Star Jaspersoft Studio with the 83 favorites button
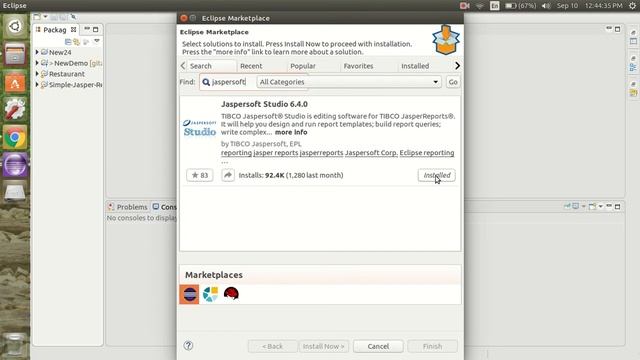 [x=200, y=175]
